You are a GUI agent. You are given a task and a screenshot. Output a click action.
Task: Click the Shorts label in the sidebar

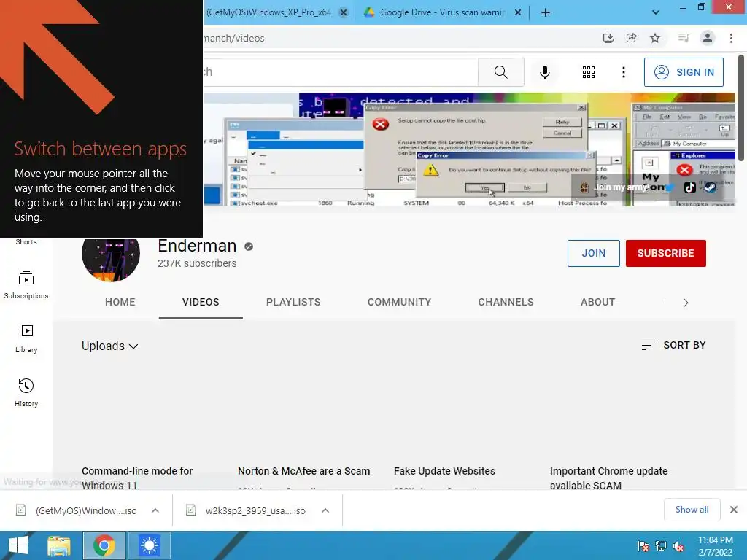[26, 242]
